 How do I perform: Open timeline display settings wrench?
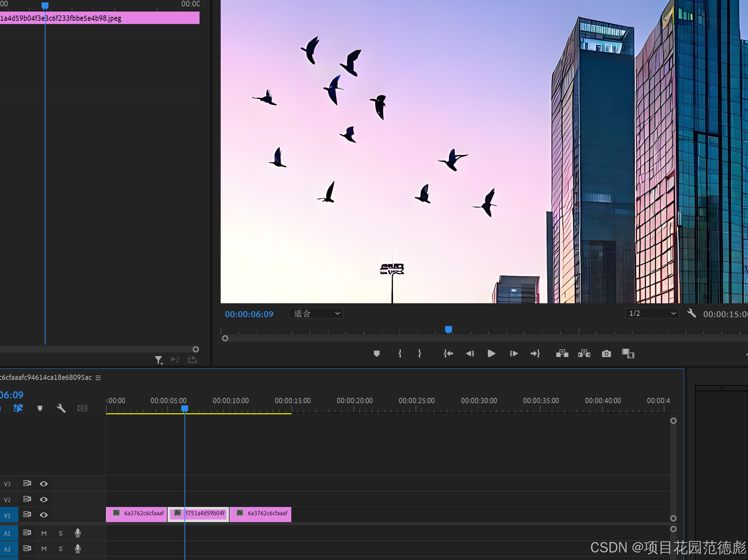61,408
